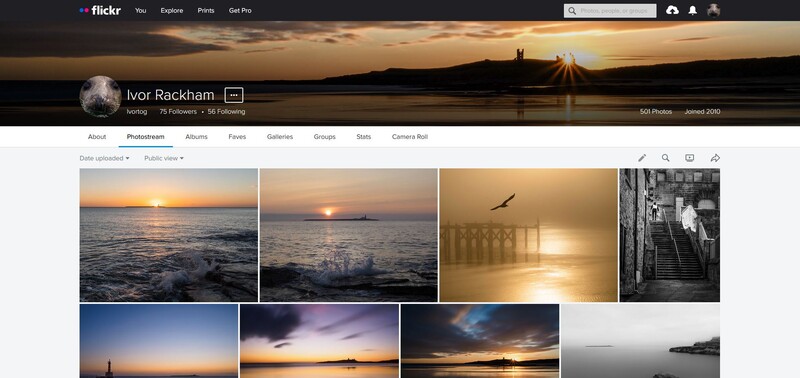Open 56 Following list
The height and width of the screenshot is (378, 800).
coord(226,111)
